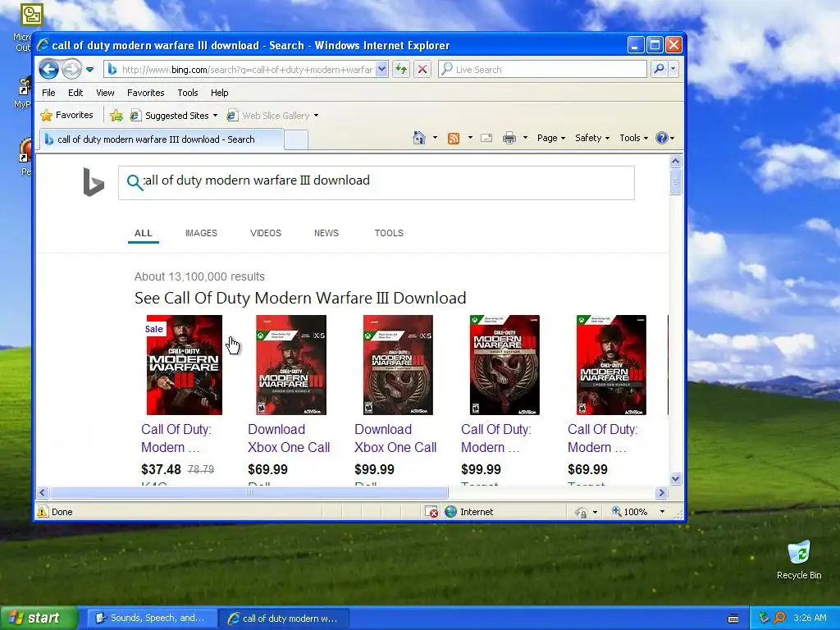Open the Suggested Sites link

click(x=174, y=115)
